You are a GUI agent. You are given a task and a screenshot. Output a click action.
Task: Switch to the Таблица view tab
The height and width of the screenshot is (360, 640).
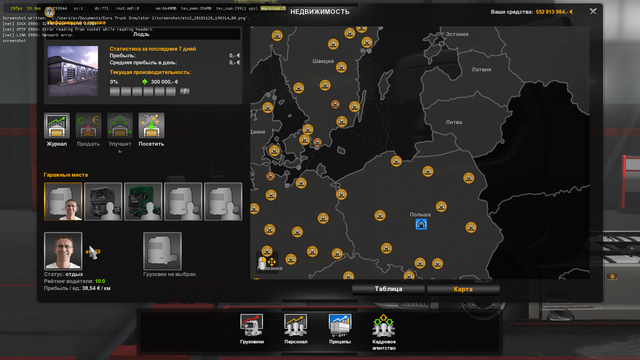388,289
